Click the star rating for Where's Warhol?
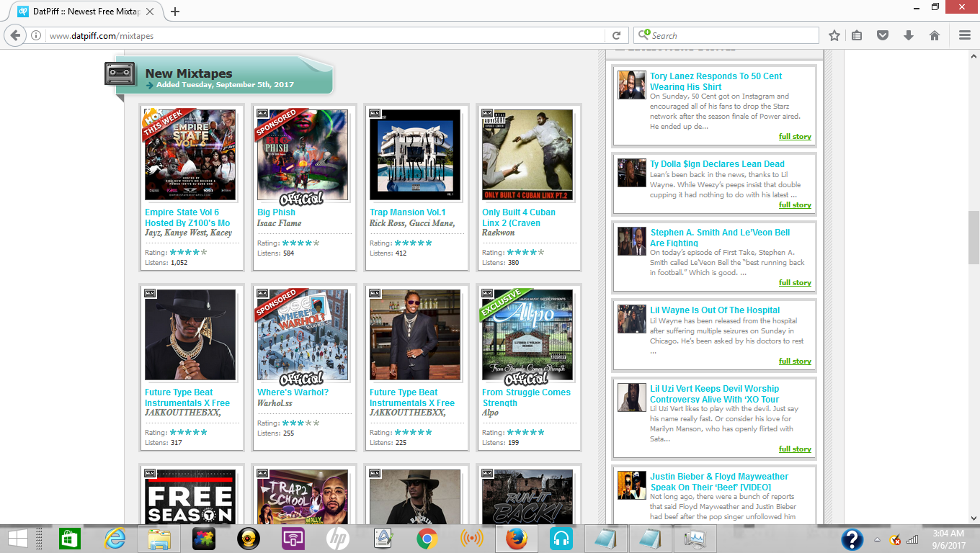Image resolution: width=980 pixels, height=553 pixels. pos(300,423)
